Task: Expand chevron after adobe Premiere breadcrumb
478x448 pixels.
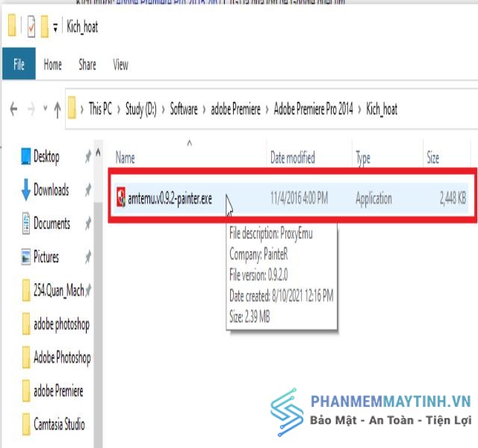Action: point(267,109)
